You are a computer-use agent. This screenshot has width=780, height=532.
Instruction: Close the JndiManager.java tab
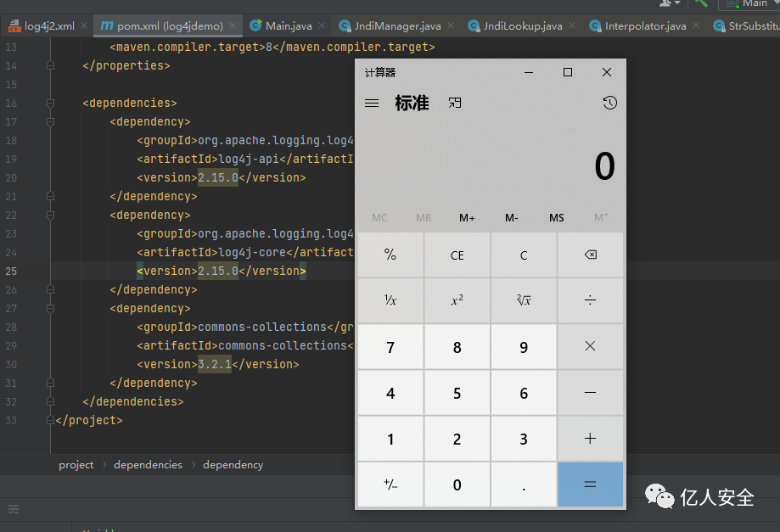coord(451,25)
